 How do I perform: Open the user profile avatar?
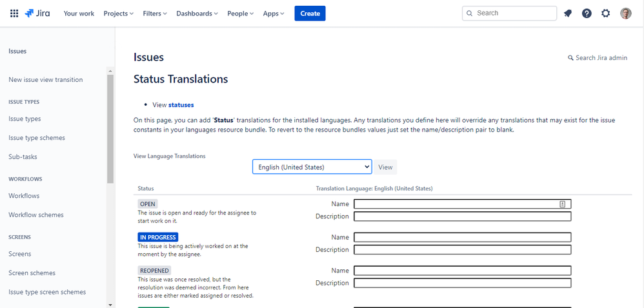[625, 14]
